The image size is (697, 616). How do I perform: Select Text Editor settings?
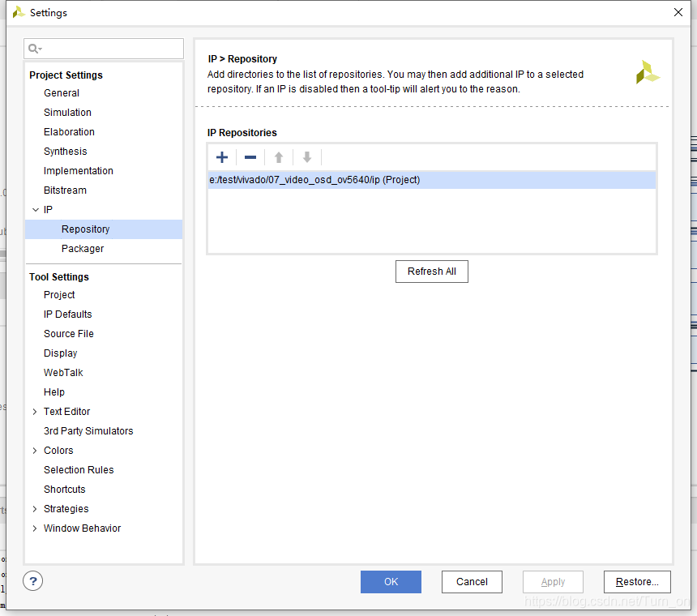pyautogui.click(x=66, y=412)
